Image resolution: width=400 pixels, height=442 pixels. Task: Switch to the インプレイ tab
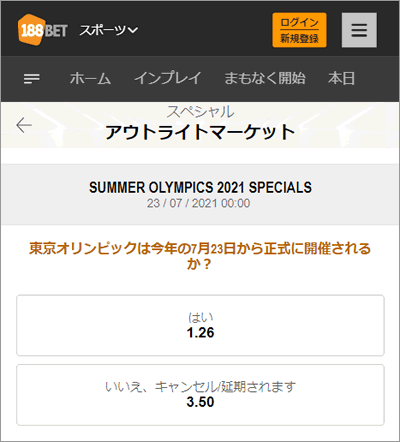click(168, 79)
